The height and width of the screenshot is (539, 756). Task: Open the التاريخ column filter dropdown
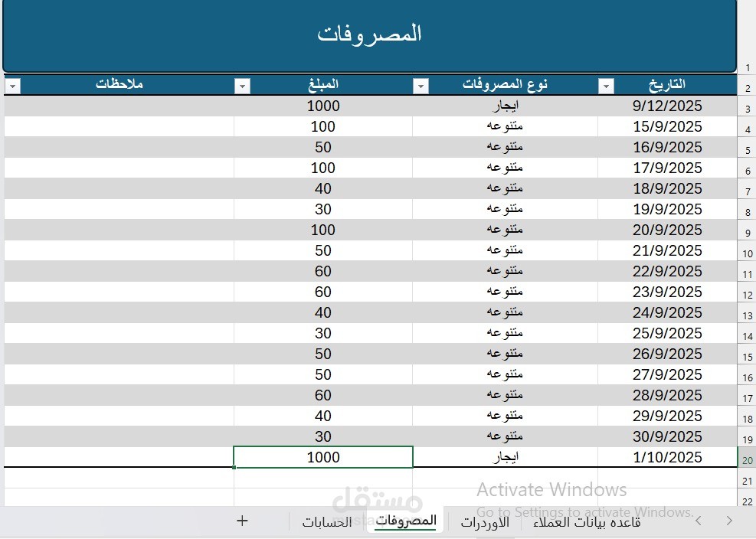pos(606,86)
